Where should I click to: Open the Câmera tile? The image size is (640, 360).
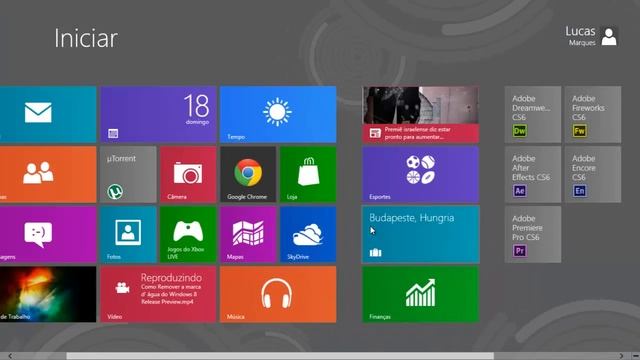(x=188, y=174)
